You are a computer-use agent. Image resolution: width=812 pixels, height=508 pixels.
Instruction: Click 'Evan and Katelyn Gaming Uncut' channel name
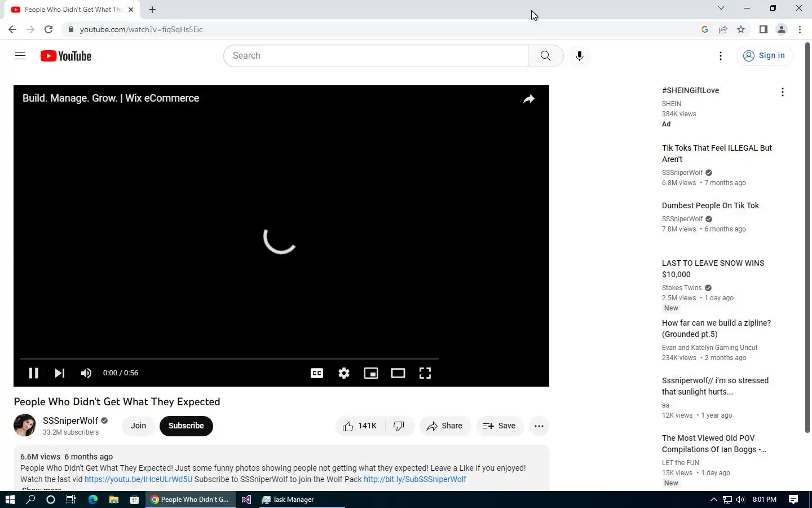(710, 348)
